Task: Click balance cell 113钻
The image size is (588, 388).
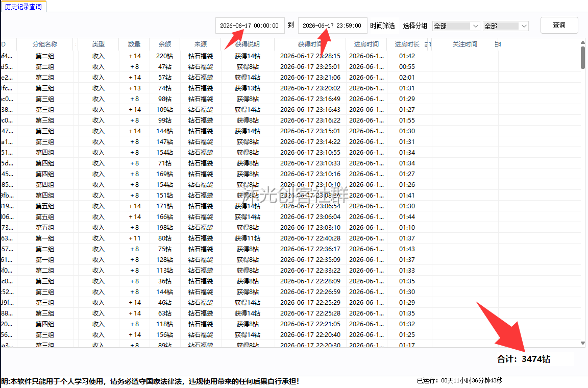Action: (x=165, y=271)
